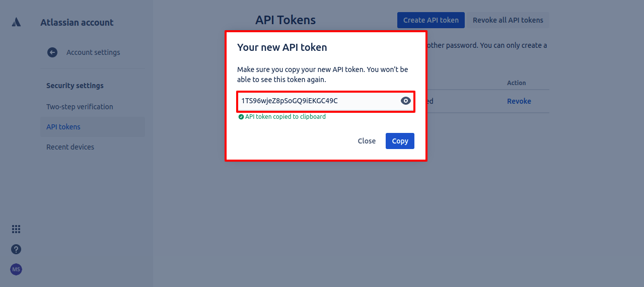Image resolution: width=644 pixels, height=287 pixels.
Task: Toggle token visibility with the eye icon
Action: click(x=406, y=101)
